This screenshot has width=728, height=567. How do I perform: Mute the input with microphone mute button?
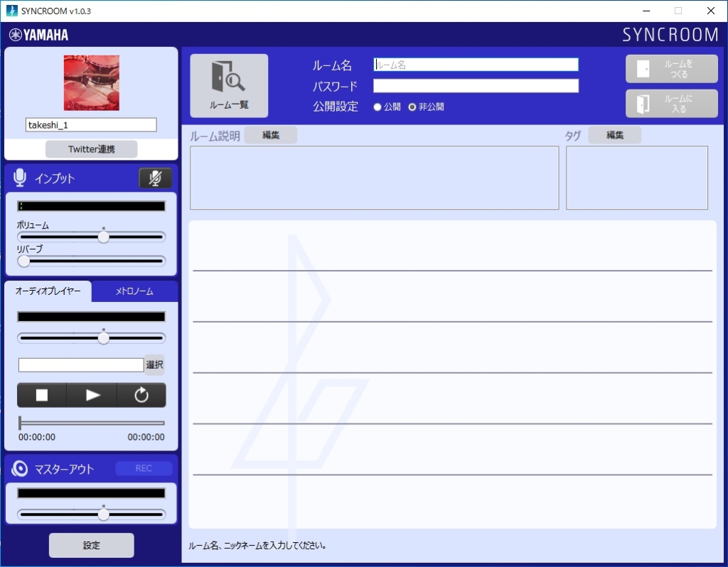point(156,178)
